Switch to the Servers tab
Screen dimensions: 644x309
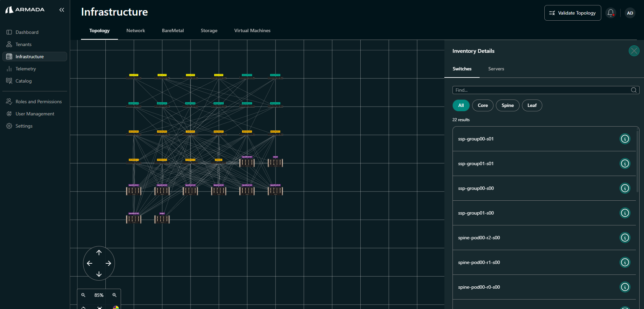[496, 69]
